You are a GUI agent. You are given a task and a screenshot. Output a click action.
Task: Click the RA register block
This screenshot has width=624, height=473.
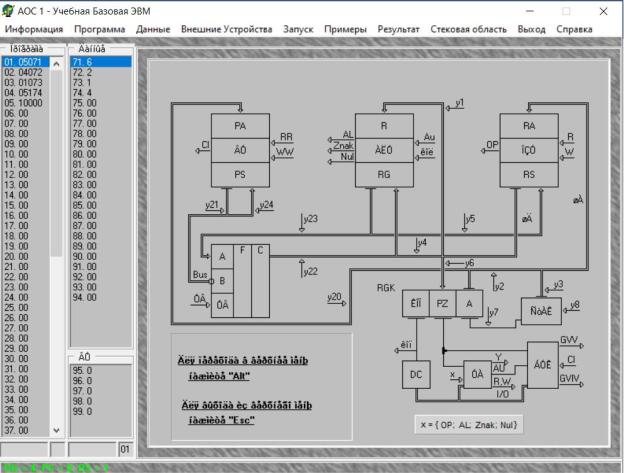coord(528,125)
